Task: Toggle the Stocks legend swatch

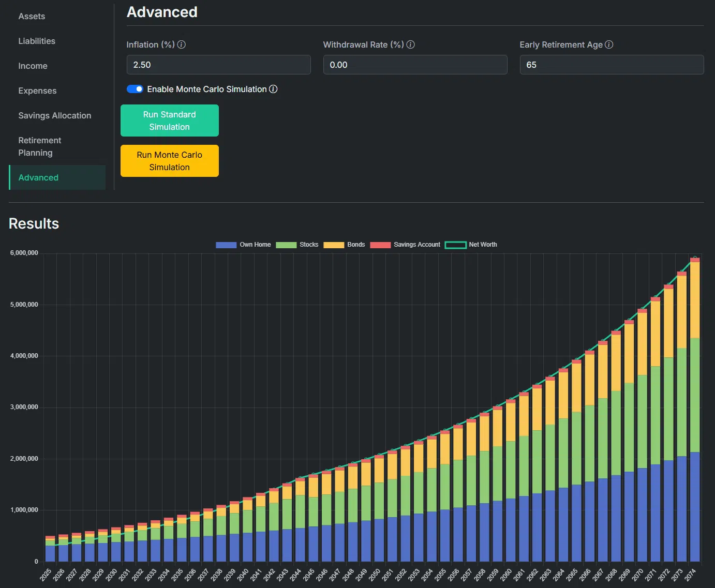Action: click(286, 245)
